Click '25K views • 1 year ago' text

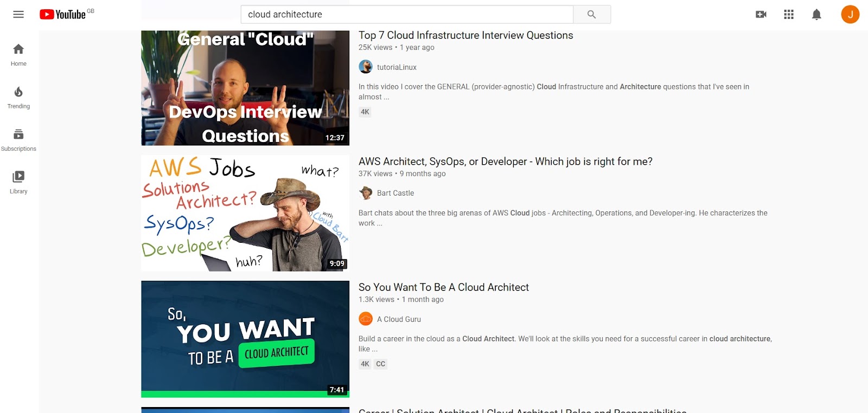coord(396,48)
